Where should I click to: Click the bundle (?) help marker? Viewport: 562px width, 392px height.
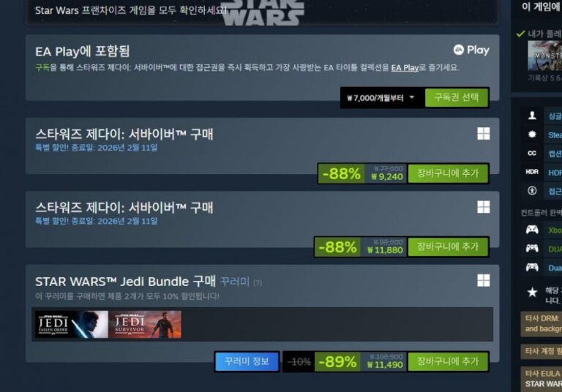click(x=258, y=283)
